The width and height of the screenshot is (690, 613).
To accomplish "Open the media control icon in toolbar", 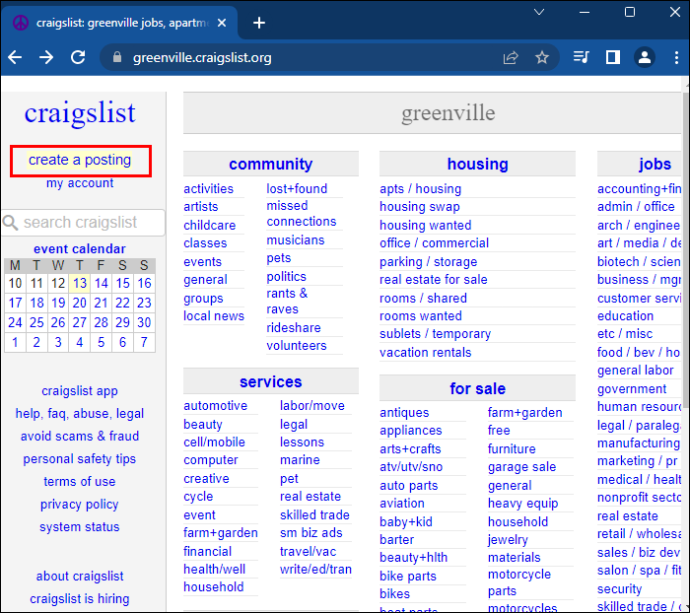I will tap(581, 57).
